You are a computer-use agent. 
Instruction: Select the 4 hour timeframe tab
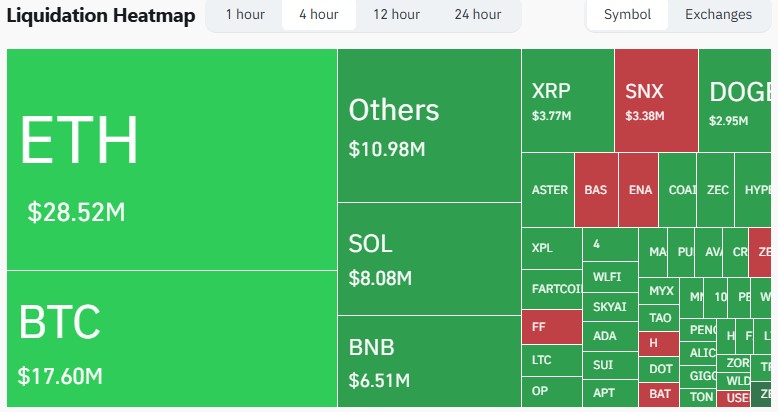point(318,15)
